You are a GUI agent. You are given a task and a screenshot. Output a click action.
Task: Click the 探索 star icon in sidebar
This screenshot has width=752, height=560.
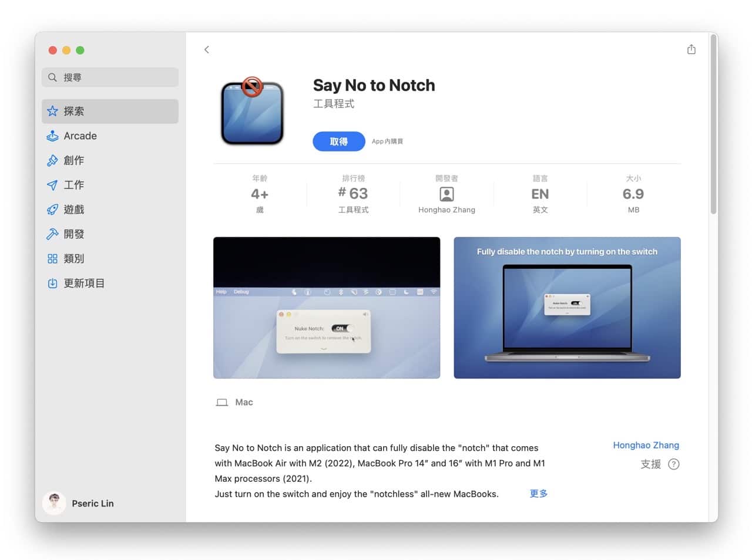click(53, 111)
